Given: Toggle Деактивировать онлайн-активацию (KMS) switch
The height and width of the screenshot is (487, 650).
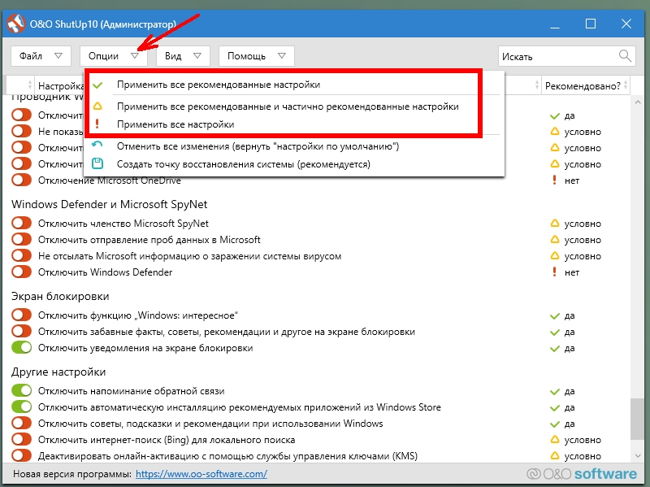Looking at the screenshot, I should coord(22,456).
